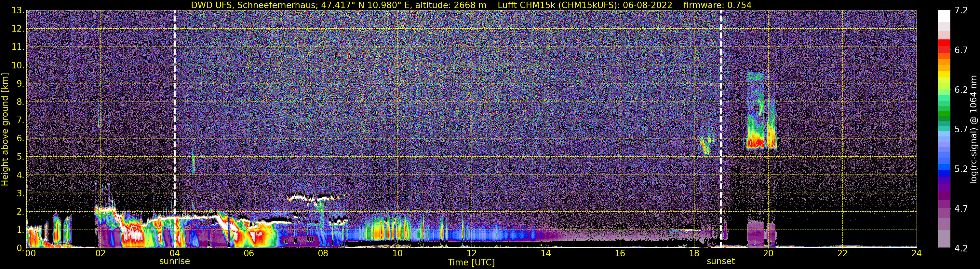Click the 'Time [UTC]' axis title

click(x=471, y=262)
